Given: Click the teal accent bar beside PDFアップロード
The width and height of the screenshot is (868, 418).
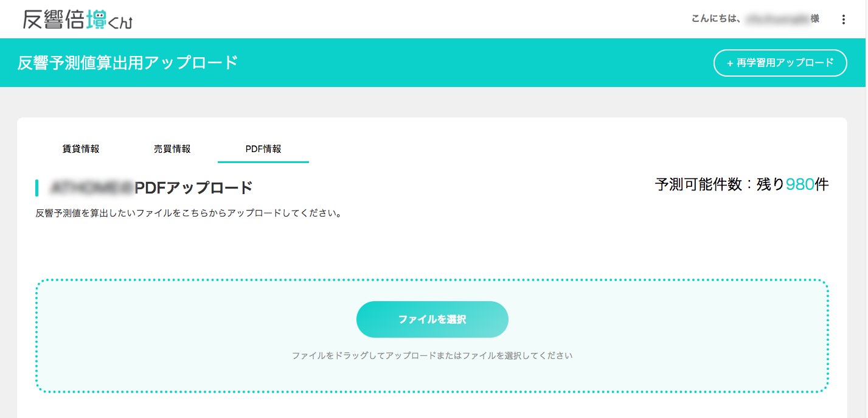Looking at the screenshot, I should 37,188.
